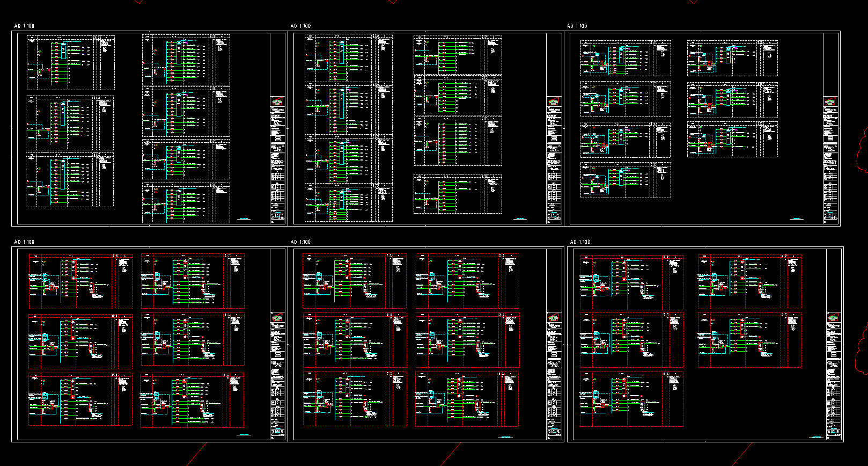The image size is (868, 466).
Task: Click the title block logo on the bottom-left sheet
Action: (277, 317)
